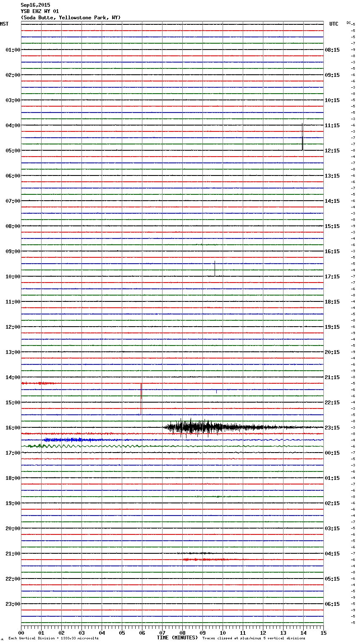The image size is (357, 644).
Task: Click the 00:15 UTC time label
Action: (x=332, y=453)
